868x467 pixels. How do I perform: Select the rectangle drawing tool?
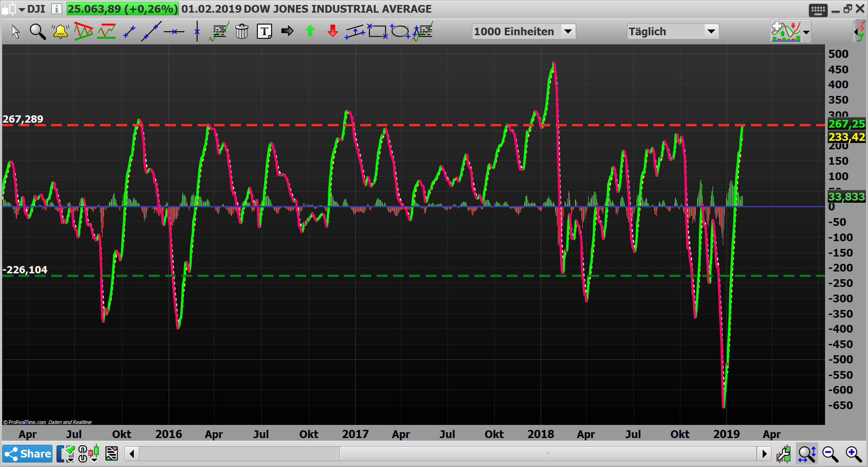(x=378, y=31)
